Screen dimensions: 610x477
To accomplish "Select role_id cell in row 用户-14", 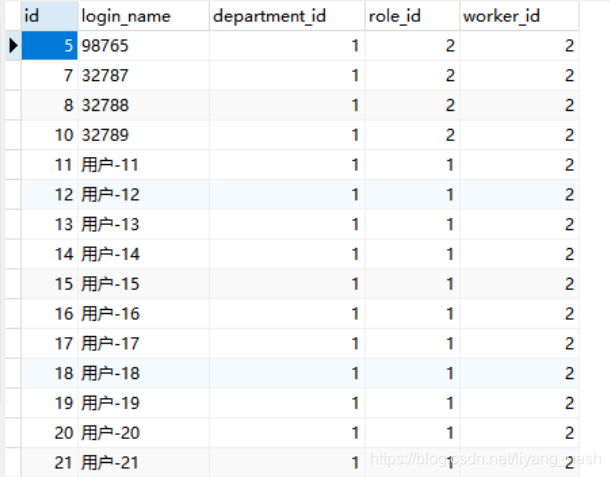I will tap(412, 254).
